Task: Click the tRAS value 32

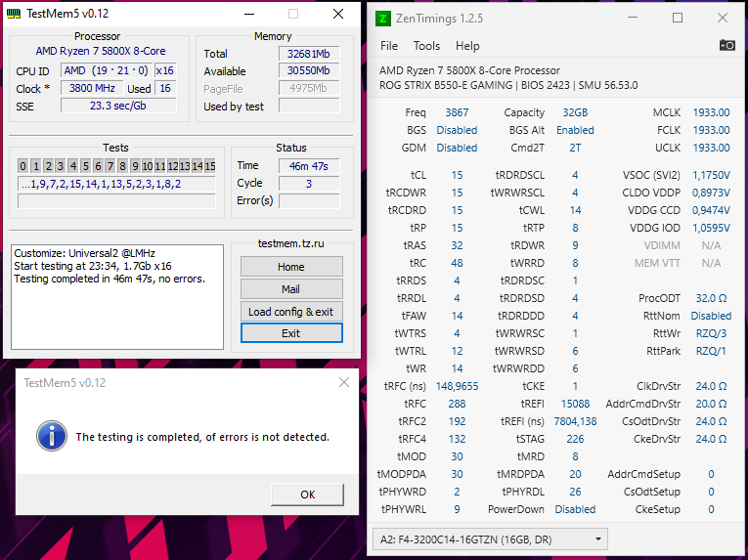Action: coord(457,245)
